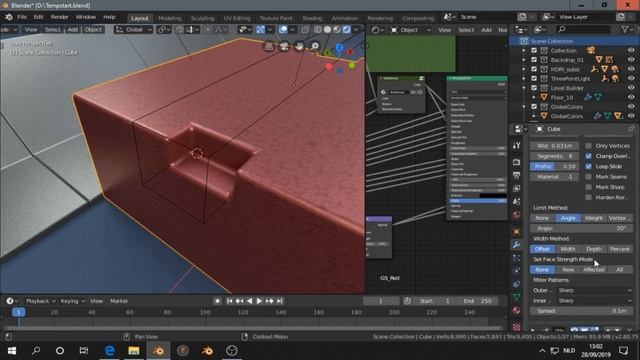Enable the Harden Normals checkbox

[x=588, y=197]
